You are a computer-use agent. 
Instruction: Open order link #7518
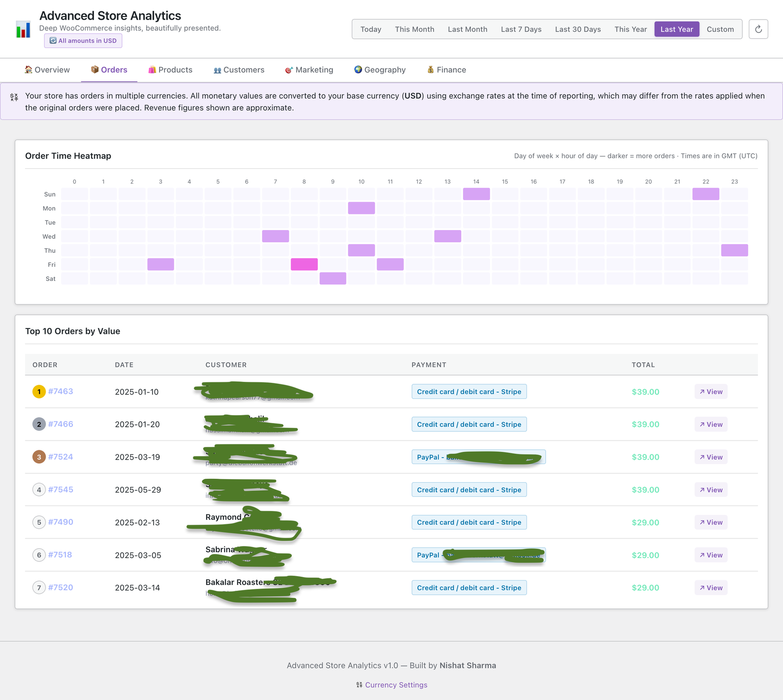click(x=60, y=555)
